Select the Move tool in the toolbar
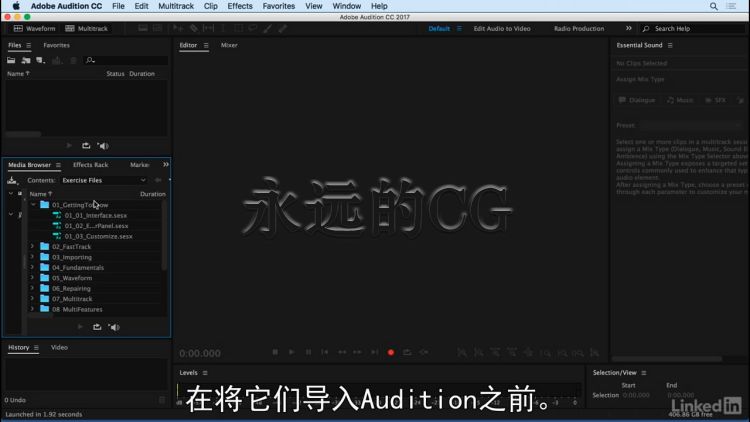The width and height of the screenshot is (750, 422). (x=178, y=28)
